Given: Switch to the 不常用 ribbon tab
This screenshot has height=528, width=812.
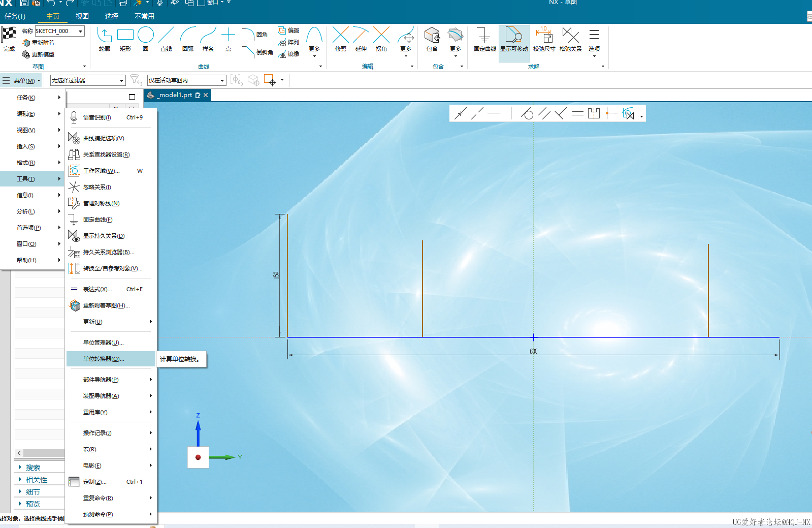Looking at the screenshot, I should point(144,16).
